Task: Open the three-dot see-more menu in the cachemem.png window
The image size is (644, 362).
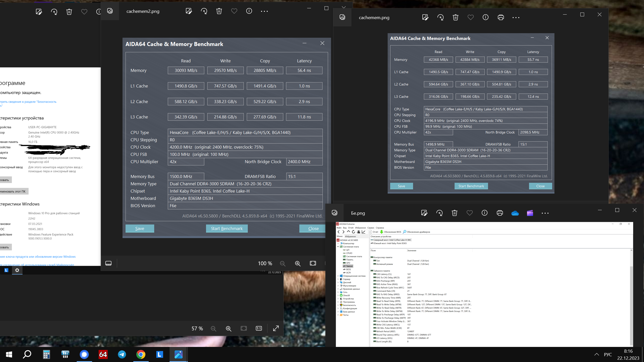Action: click(516, 18)
